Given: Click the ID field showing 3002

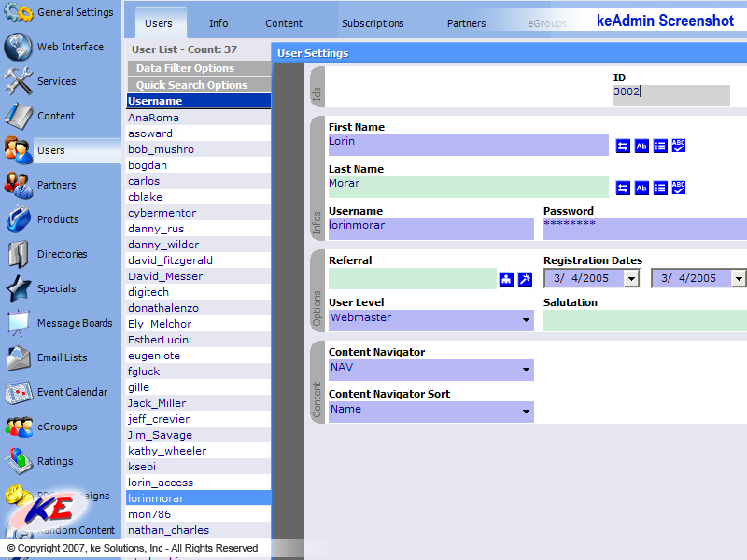Looking at the screenshot, I should click(x=671, y=95).
